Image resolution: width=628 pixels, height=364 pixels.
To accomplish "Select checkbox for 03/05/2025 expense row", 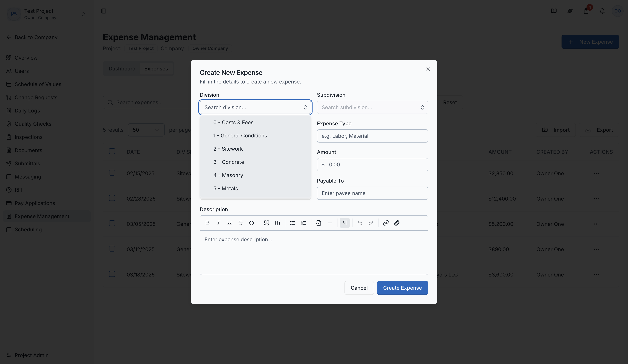I will (112, 223).
